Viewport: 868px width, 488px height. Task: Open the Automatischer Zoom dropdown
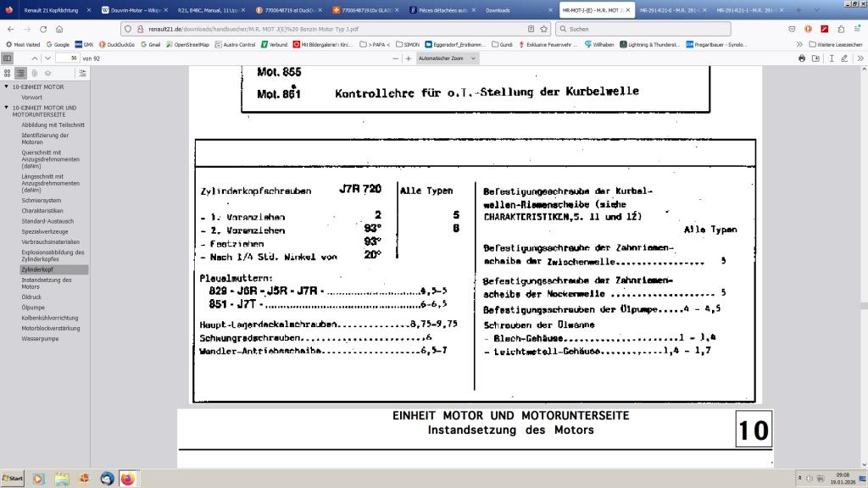click(448, 58)
